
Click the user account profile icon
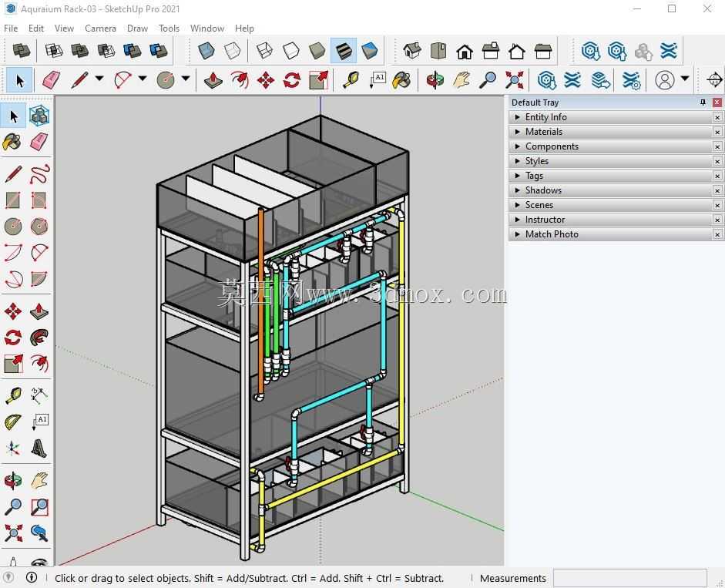(x=664, y=80)
